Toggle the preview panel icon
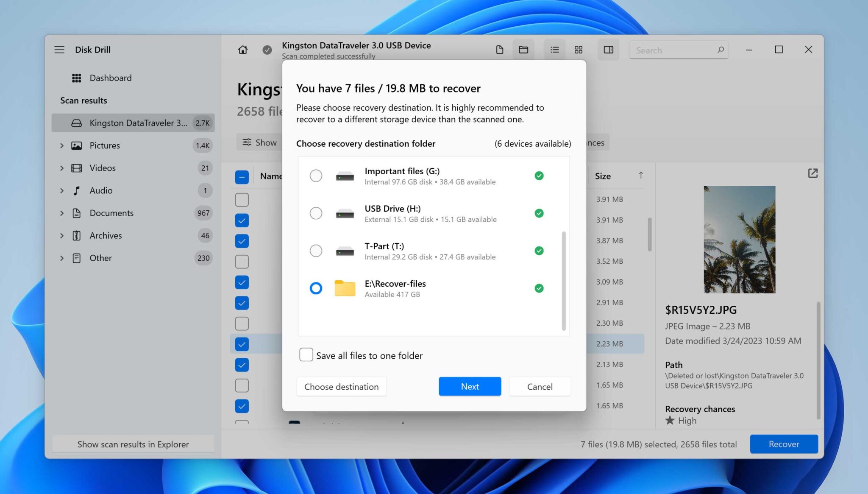 pyautogui.click(x=608, y=50)
